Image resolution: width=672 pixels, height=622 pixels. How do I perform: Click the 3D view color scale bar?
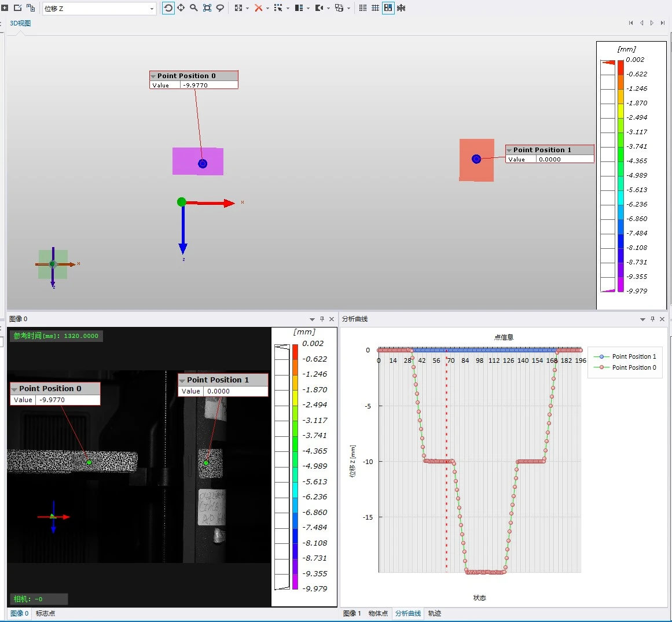click(x=620, y=176)
